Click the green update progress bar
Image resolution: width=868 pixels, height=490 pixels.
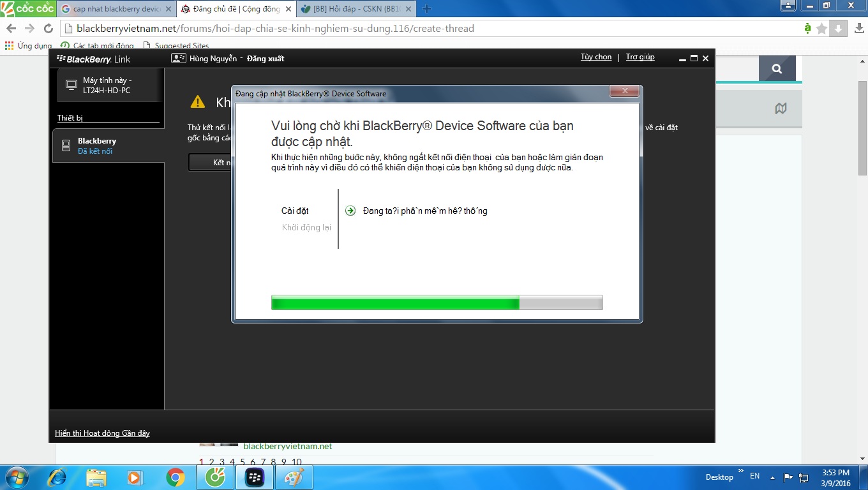pyautogui.click(x=437, y=302)
